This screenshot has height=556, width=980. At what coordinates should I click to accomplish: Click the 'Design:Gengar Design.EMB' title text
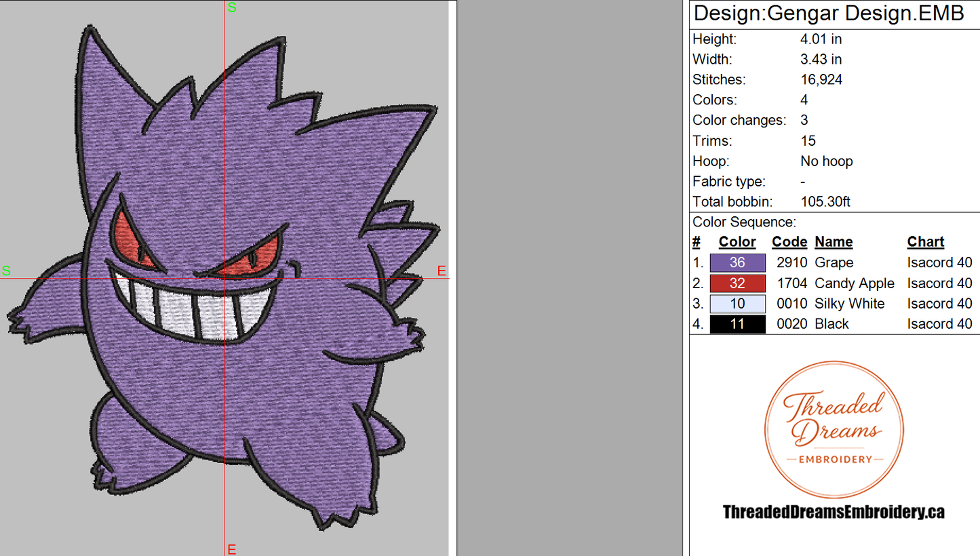[829, 14]
